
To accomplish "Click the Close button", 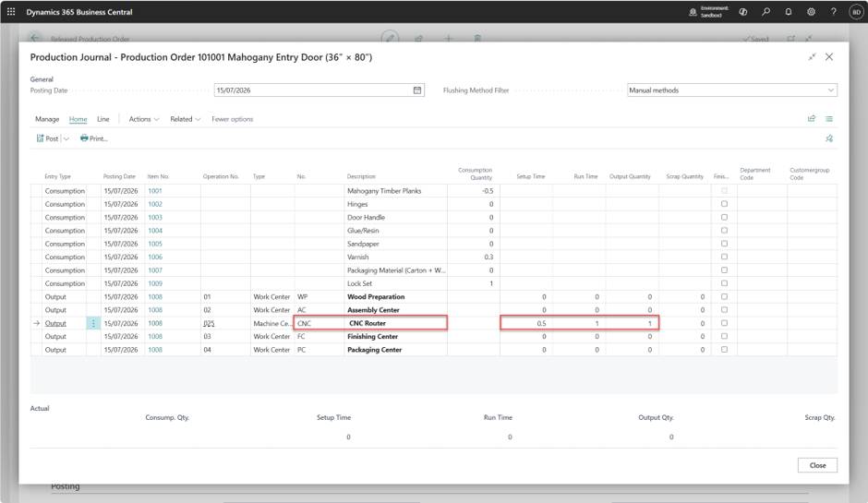I will [x=817, y=465].
